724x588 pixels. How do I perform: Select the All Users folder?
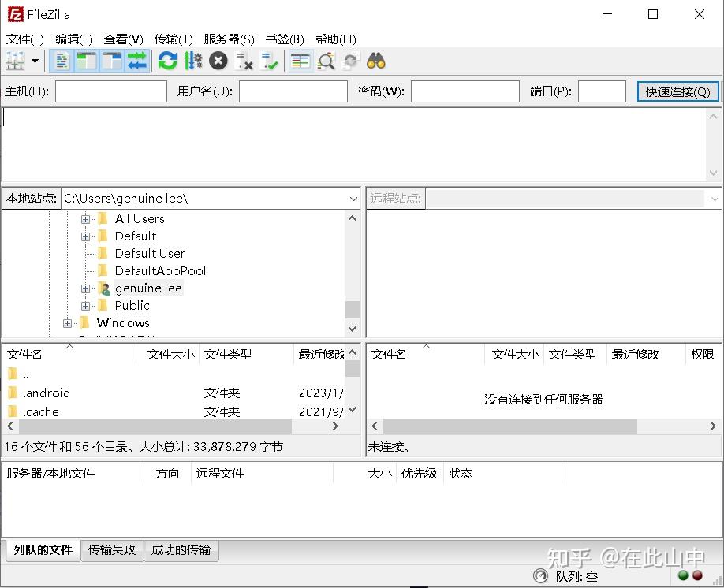(x=140, y=219)
